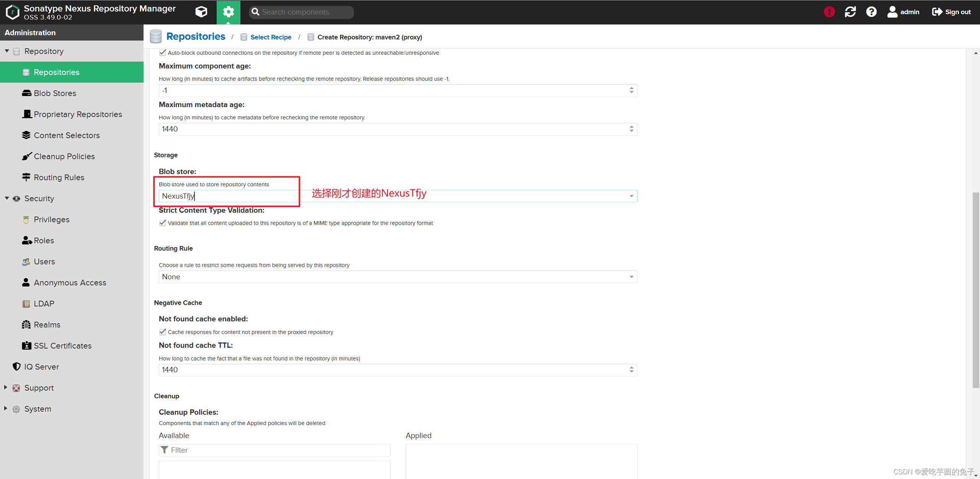The width and height of the screenshot is (980, 479).
Task: Uncheck Strict Content Type Validation checkbox
Action: [163, 223]
